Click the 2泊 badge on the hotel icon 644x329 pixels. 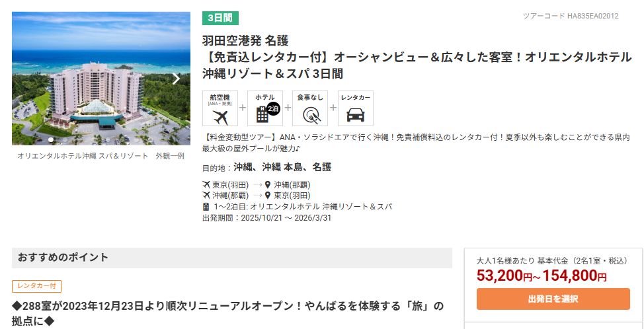(x=274, y=109)
